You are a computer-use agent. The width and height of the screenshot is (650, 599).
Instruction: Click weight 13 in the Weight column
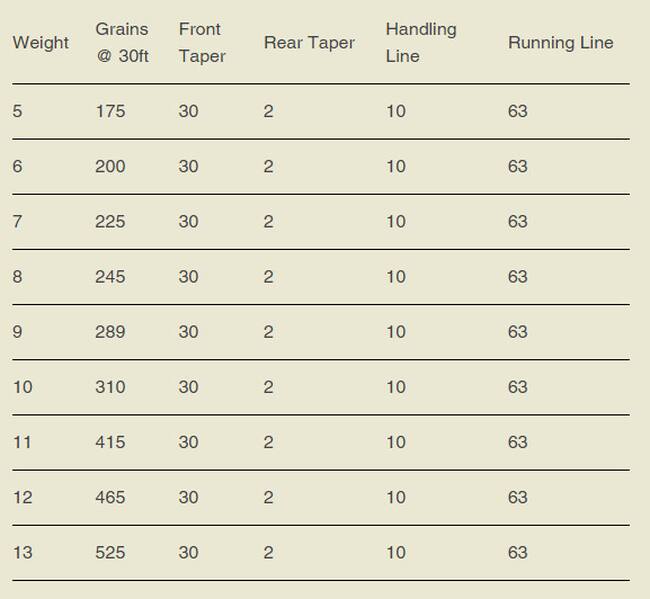coord(22,552)
